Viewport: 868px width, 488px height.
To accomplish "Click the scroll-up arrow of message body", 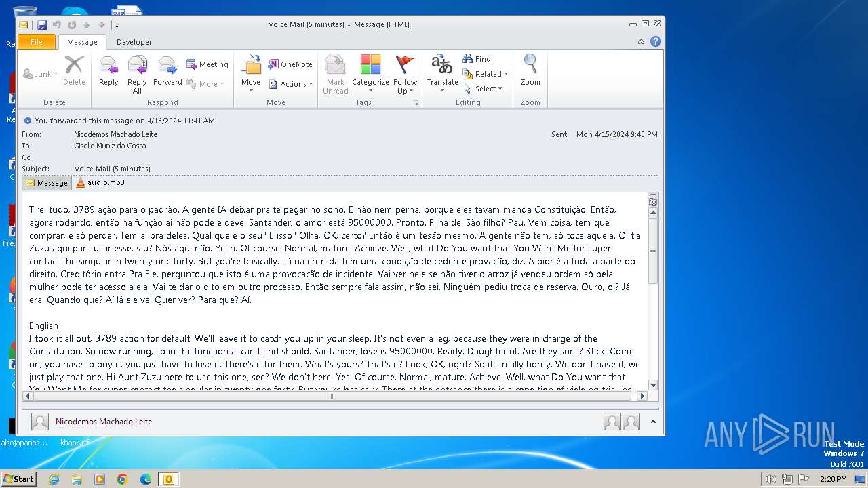I will pyautogui.click(x=653, y=213).
